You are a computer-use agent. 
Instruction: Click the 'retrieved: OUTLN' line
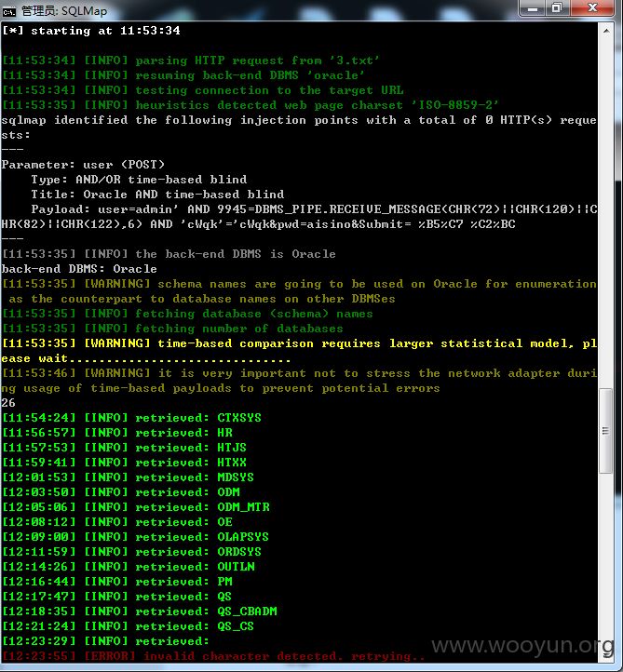(x=129, y=567)
